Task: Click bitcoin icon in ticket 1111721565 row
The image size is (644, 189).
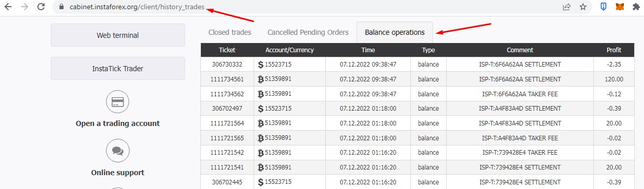Action: click(260, 138)
